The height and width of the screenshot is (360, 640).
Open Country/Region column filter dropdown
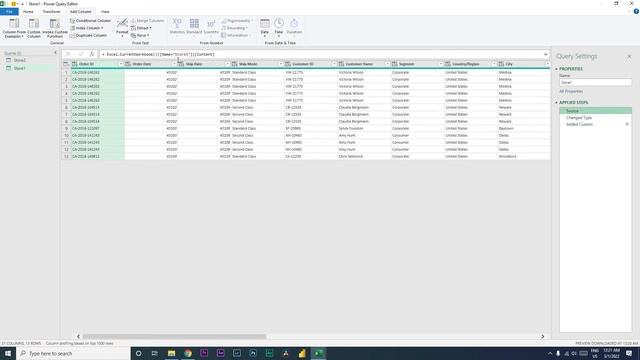tap(494, 64)
